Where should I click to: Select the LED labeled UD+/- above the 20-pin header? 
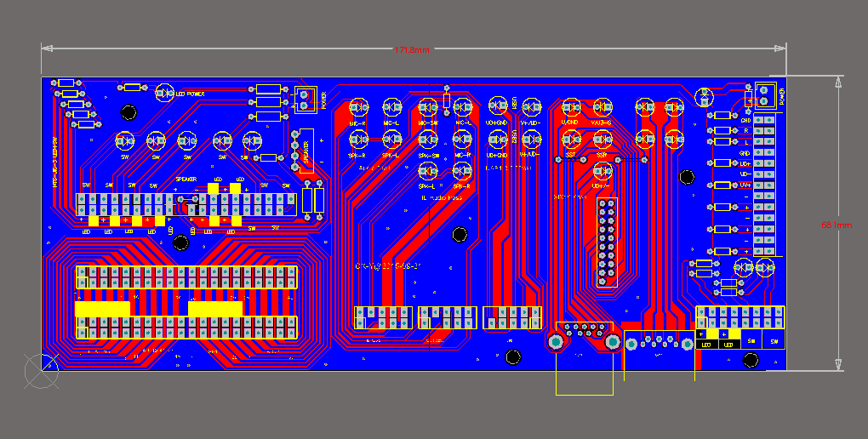coord(602,171)
